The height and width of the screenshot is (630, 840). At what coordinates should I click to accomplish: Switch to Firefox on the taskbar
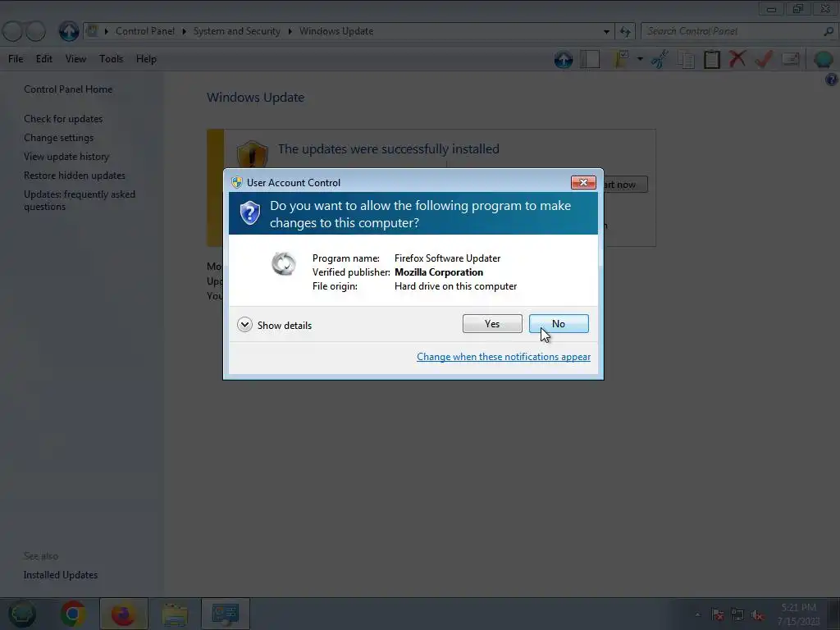(x=123, y=614)
